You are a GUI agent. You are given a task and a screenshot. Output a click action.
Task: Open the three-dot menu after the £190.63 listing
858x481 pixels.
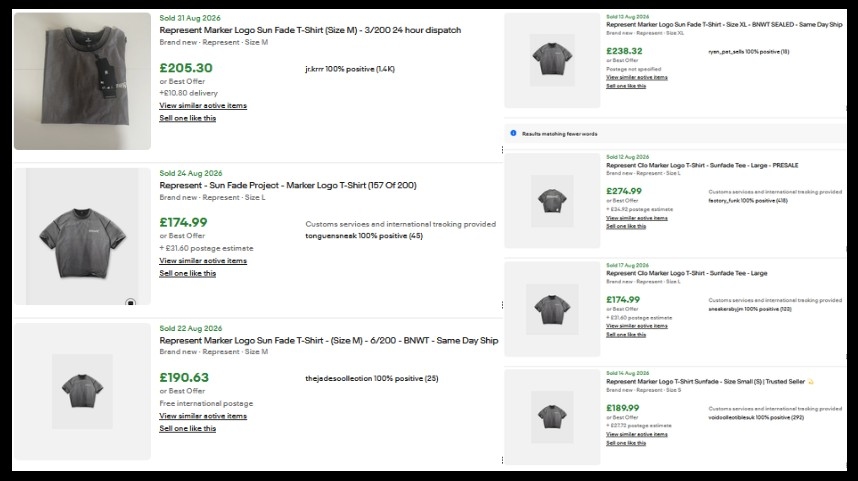pyautogui.click(x=502, y=460)
